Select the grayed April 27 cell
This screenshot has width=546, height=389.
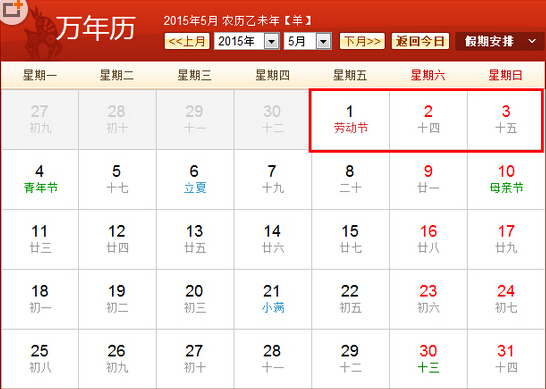(40, 120)
